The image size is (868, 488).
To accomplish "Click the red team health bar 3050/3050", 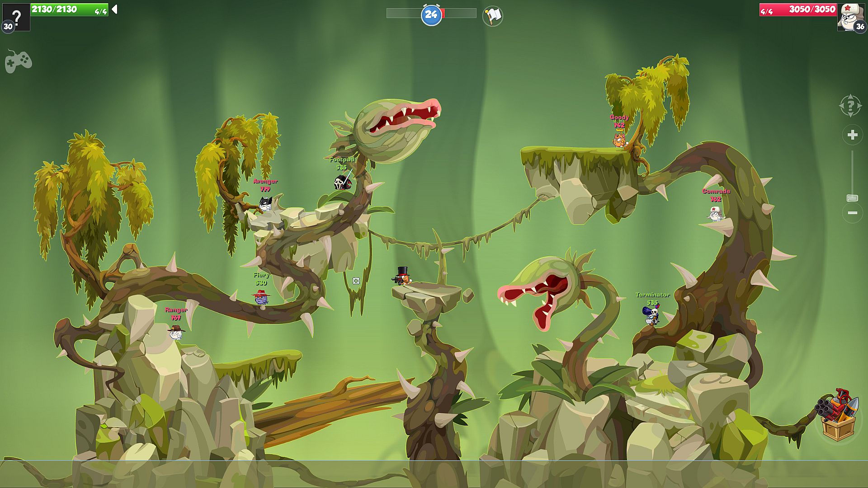I will (798, 9).
